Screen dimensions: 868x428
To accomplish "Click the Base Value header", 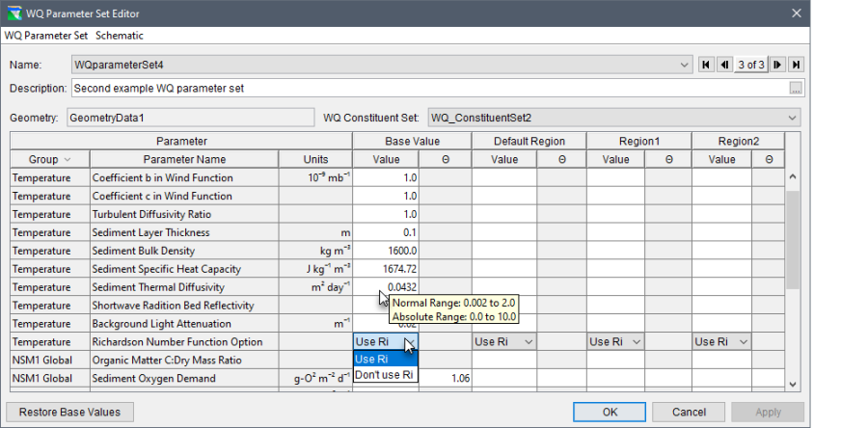I will point(412,141).
